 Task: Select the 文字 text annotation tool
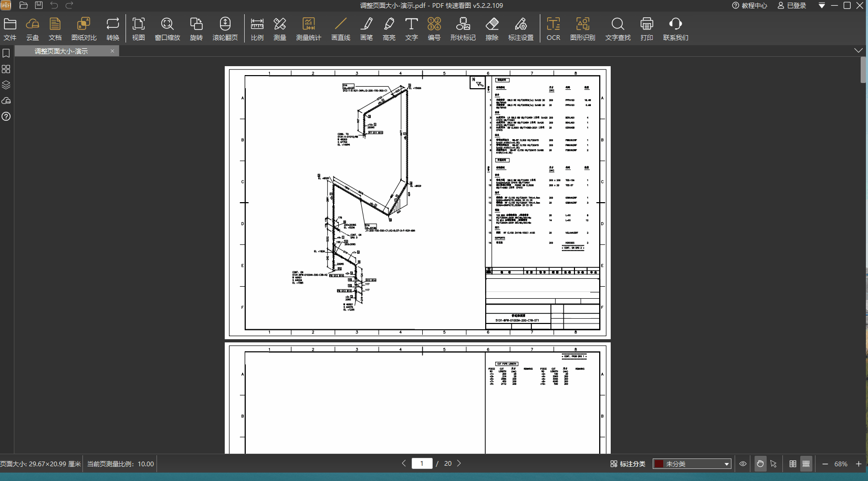point(412,29)
